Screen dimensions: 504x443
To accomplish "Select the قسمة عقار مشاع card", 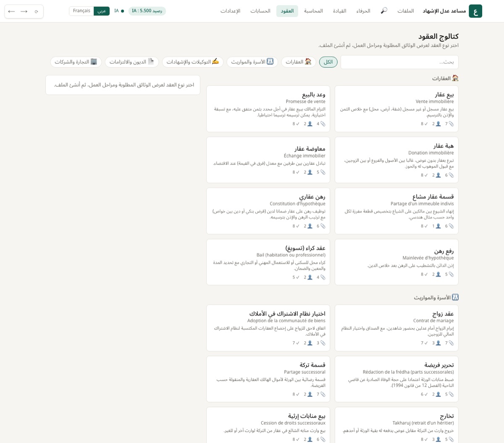I will (x=396, y=211).
